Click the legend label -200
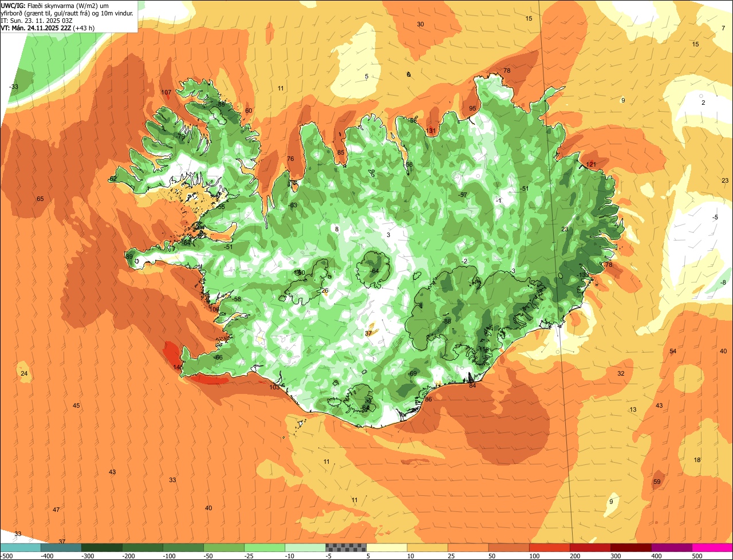 click(129, 556)
